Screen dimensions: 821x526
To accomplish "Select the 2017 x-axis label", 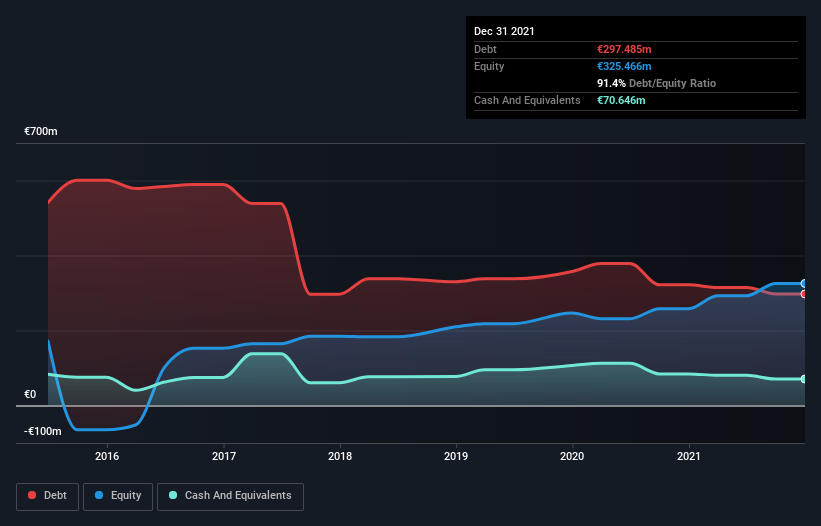I will coord(224,456).
